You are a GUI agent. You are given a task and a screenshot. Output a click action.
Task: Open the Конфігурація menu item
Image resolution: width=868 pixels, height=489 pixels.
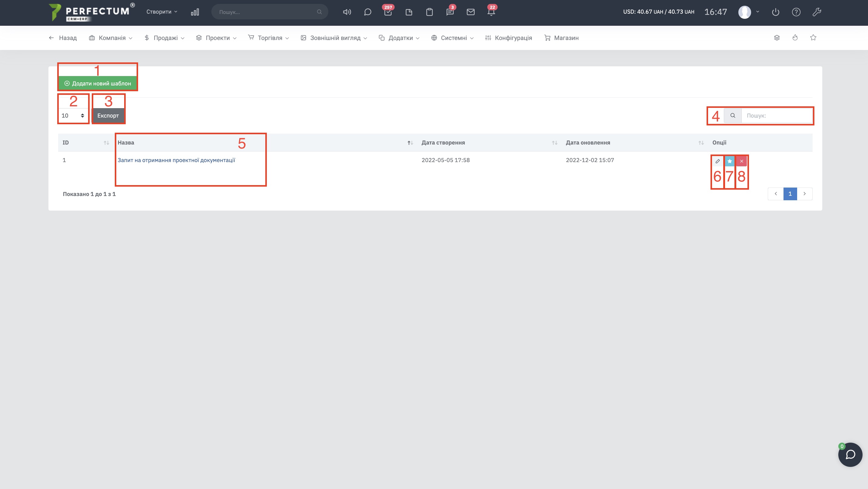509,38
